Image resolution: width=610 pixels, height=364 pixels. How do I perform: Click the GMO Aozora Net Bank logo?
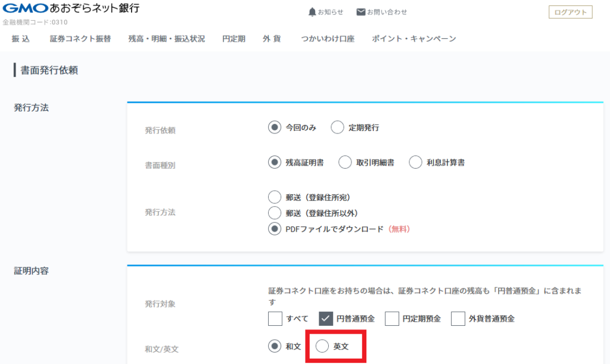click(x=71, y=10)
